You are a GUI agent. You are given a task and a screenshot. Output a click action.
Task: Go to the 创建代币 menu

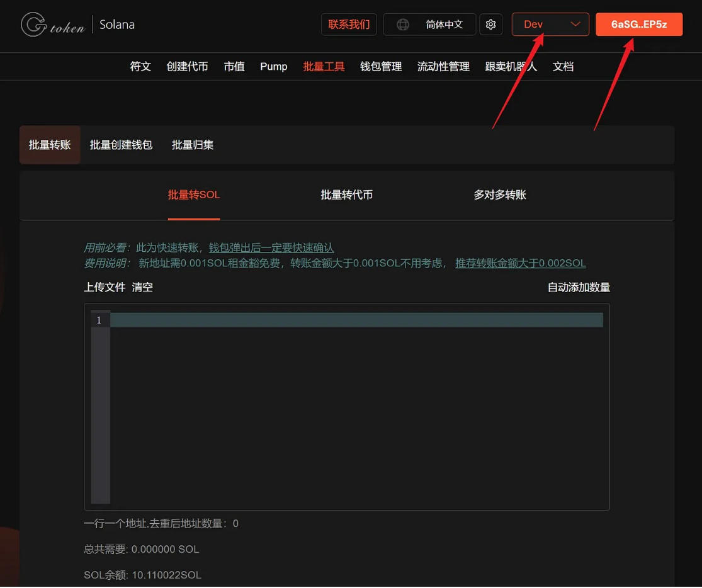(187, 67)
